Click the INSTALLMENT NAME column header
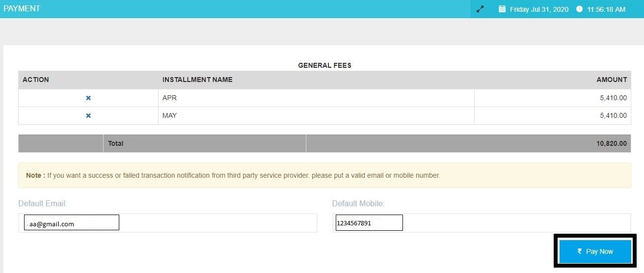 [197, 80]
